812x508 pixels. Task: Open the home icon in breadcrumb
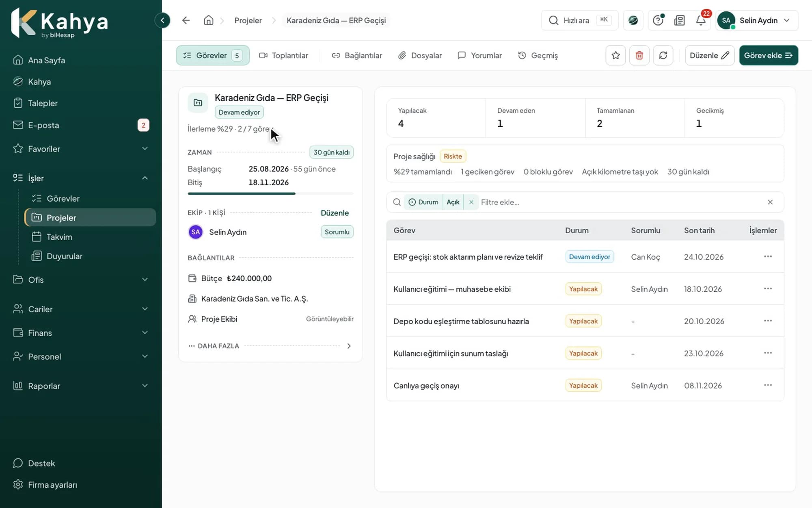[208, 20]
